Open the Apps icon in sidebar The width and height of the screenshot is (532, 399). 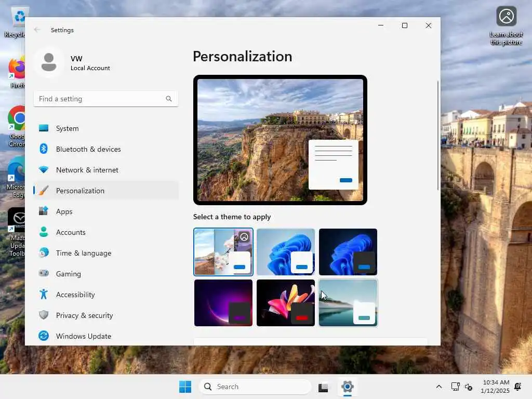pos(44,211)
